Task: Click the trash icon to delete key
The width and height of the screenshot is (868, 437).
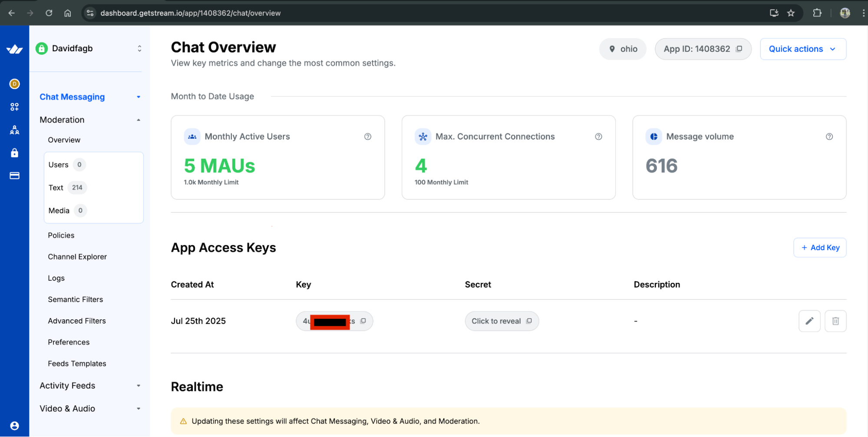Action: coord(835,321)
